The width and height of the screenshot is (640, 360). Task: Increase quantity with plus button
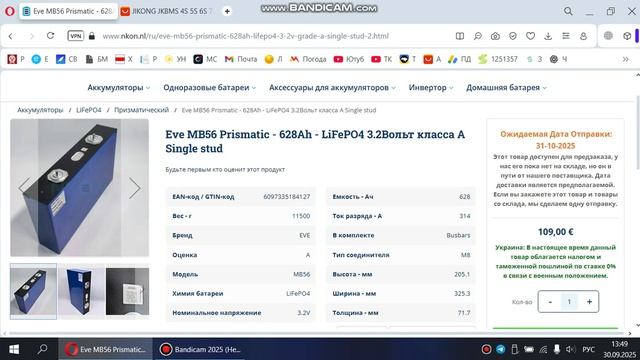point(589,302)
